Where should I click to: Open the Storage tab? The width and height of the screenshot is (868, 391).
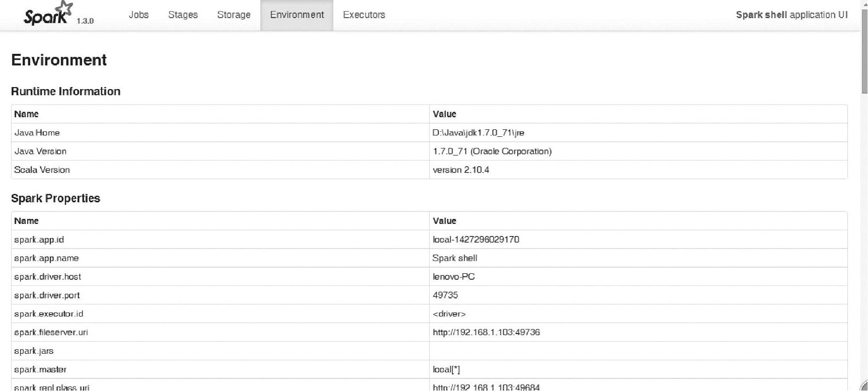tap(233, 15)
